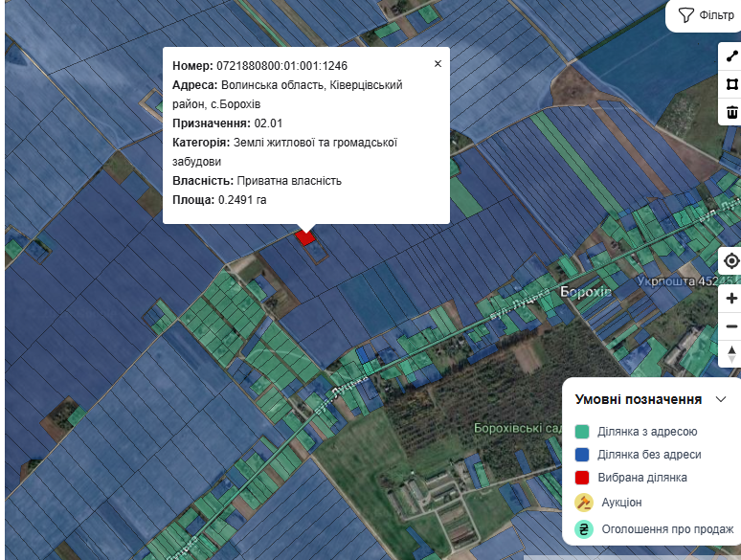This screenshot has height=560, width=741.
Task: Click the trash icon to delete drawings
Action: point(731,112)
